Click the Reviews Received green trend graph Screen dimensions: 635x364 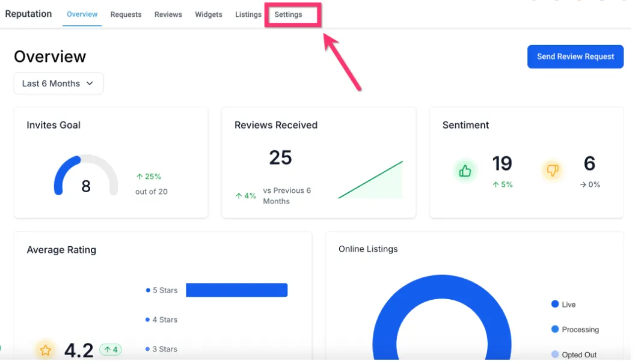pos(370,180)
